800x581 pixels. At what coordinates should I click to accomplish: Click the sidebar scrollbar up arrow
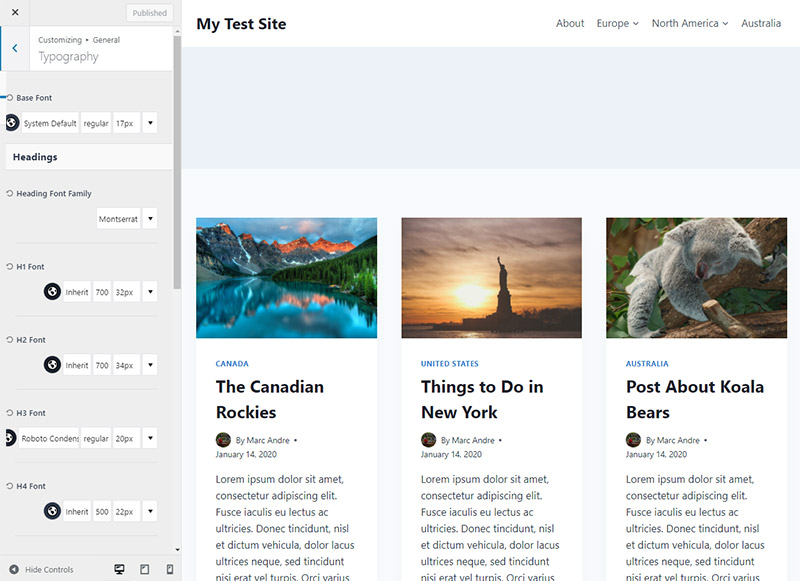click(177, 31)
